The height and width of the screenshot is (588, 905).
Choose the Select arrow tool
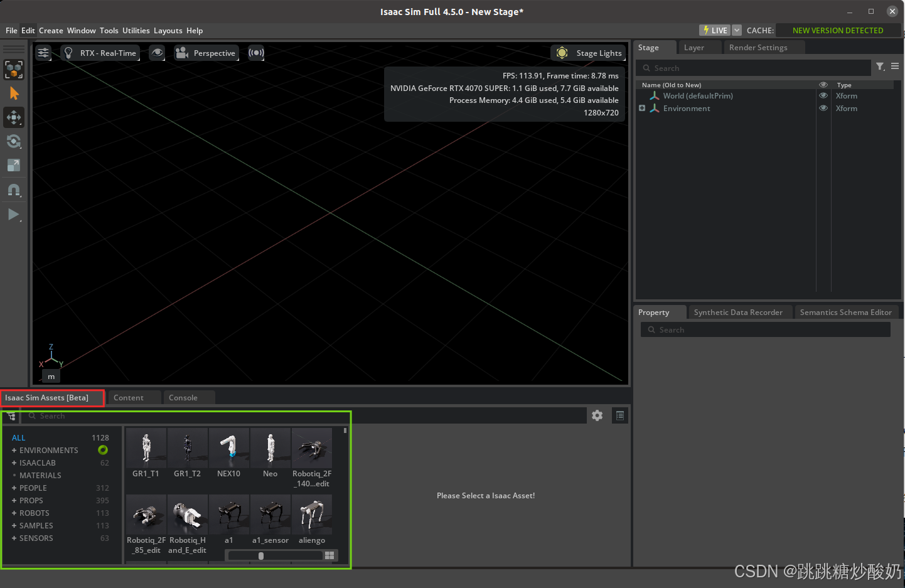tap(14, 94)
